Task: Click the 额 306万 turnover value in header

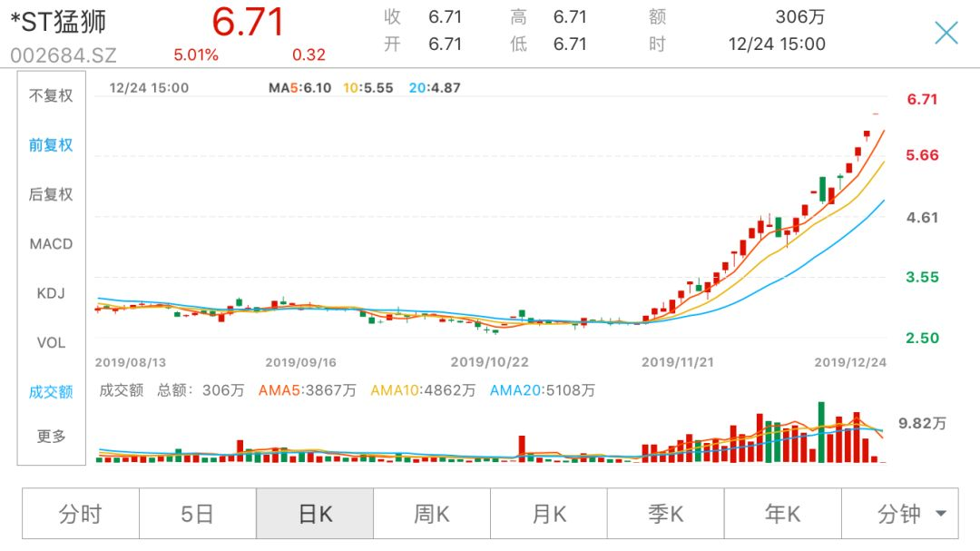Action: [x=800, y=16]
